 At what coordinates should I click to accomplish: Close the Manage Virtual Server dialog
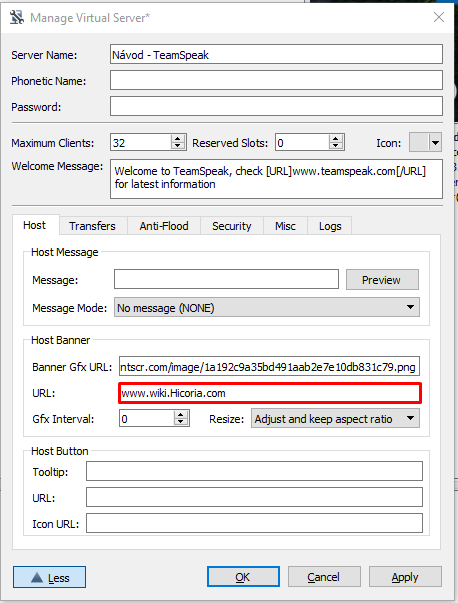[x=439, y=17]
